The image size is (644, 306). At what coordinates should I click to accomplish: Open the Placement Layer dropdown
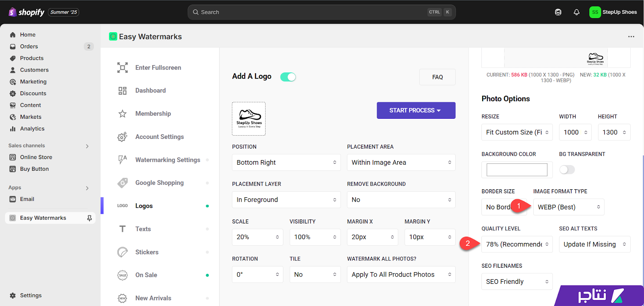pyautogui.click(x=286, y=200)
